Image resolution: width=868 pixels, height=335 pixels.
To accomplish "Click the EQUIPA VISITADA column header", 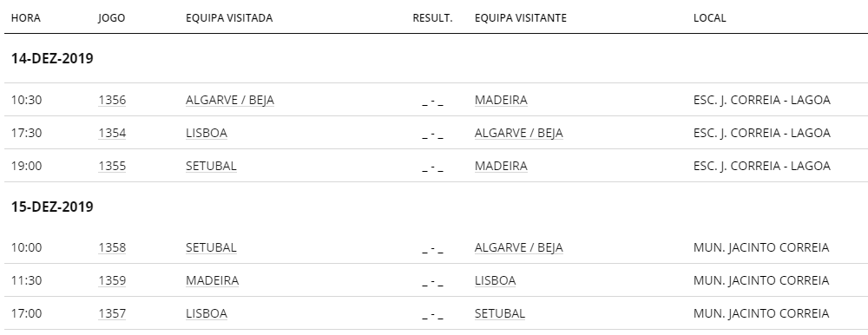I will click(x=229, y=17).
